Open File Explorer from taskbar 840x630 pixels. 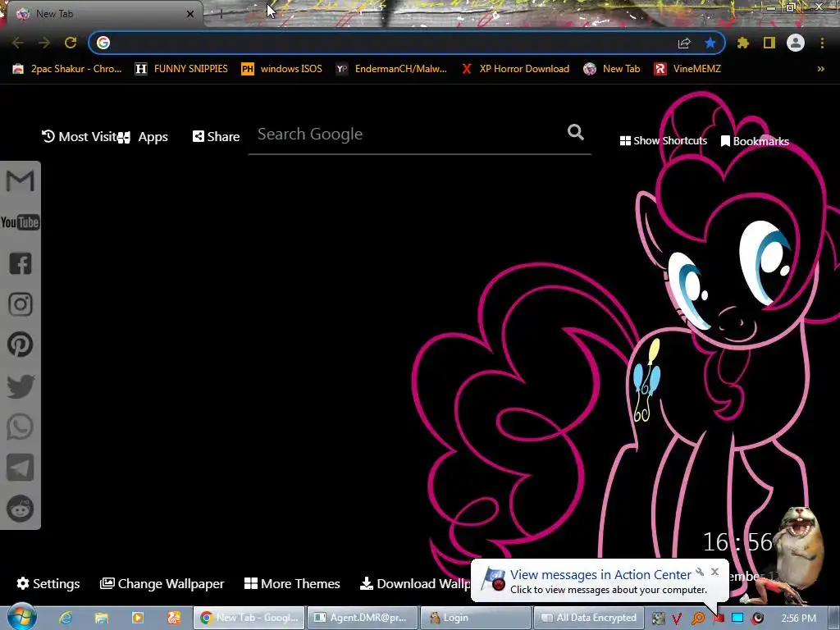pyautogui.click(x=101, y=618)
